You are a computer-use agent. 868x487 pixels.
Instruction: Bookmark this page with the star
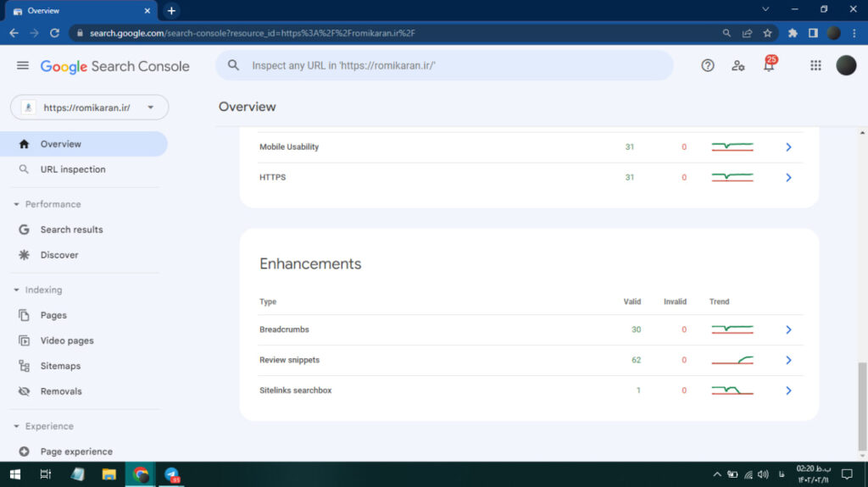(767, 33)
